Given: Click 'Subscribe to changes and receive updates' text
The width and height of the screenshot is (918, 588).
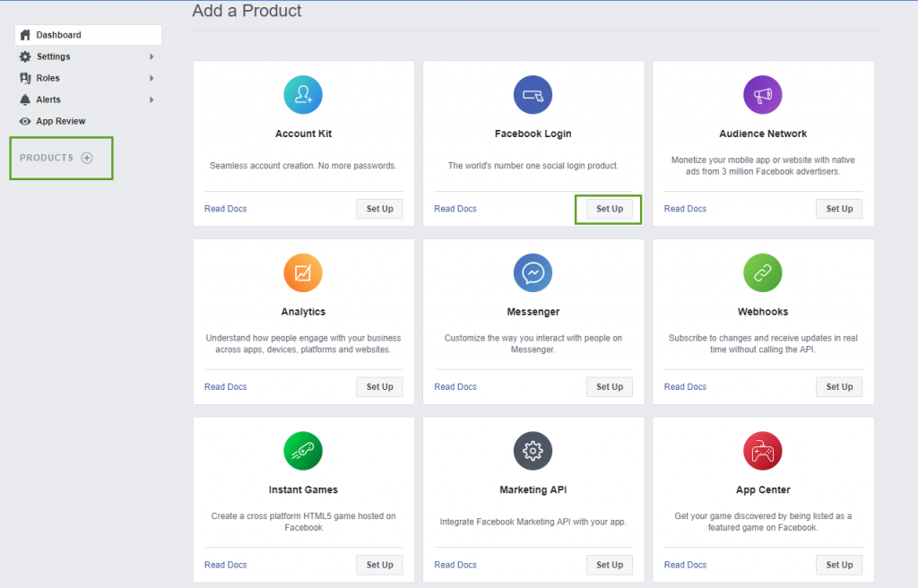Looking at the screenshot, I should (x=763, y=344).
